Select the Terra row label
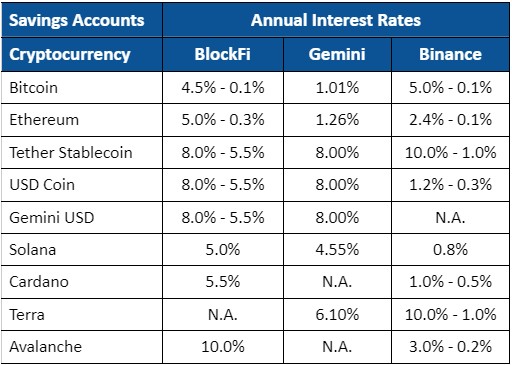The image size is (512, 365). pos(27,315)
